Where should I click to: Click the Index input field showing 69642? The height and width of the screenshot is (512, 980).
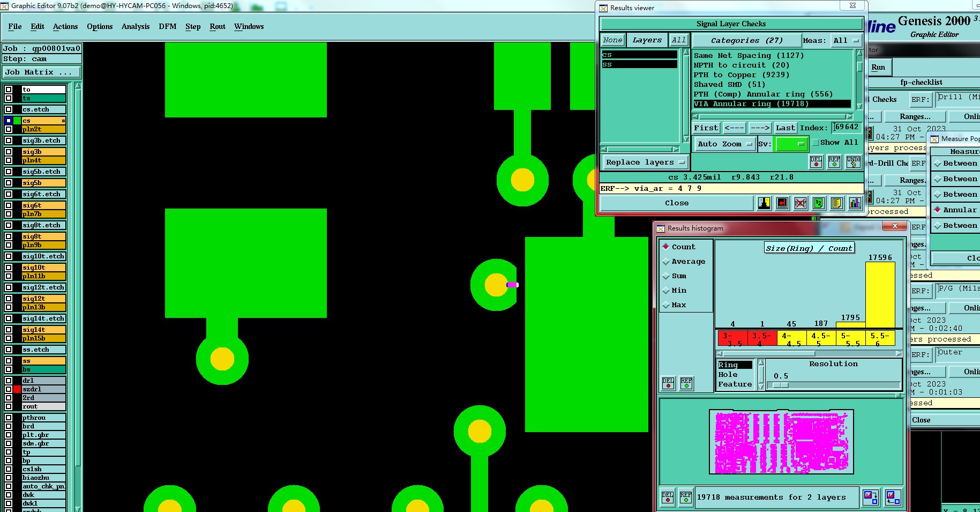(847, 127)
